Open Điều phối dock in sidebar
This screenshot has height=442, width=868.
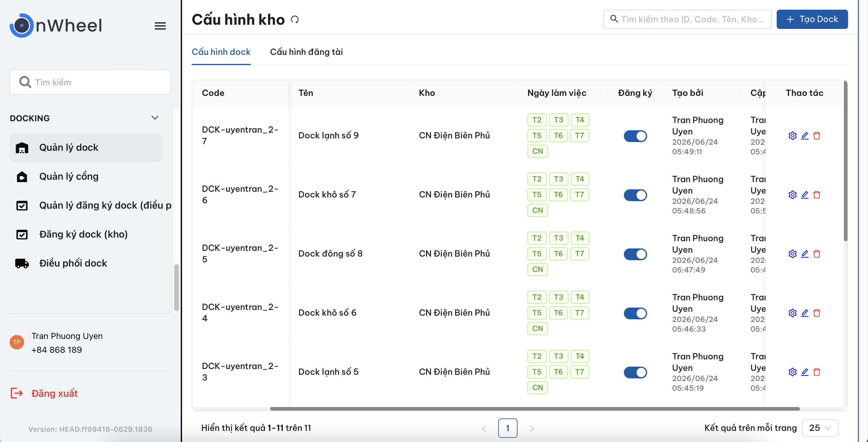86,263
